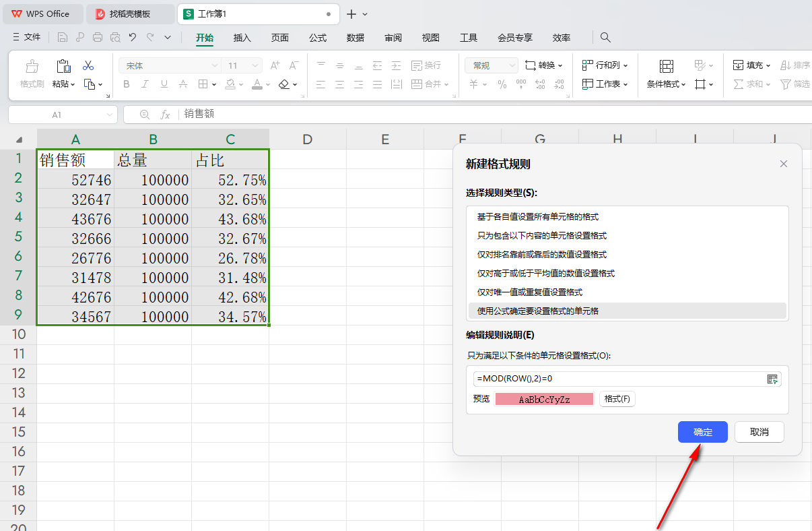Click the zoom magnifier in formula bar

point(144,115)
